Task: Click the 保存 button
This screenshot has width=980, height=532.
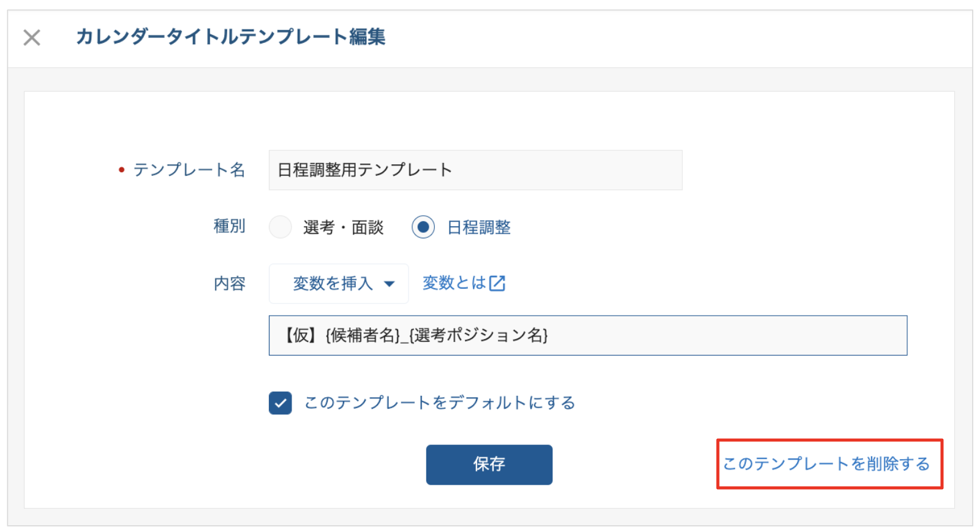Action: (x=489, y=465)
